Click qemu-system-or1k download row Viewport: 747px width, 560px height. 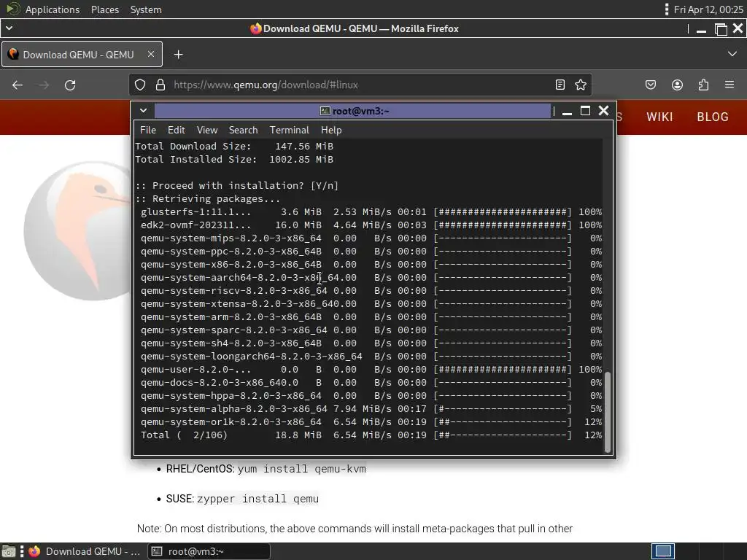371,422
